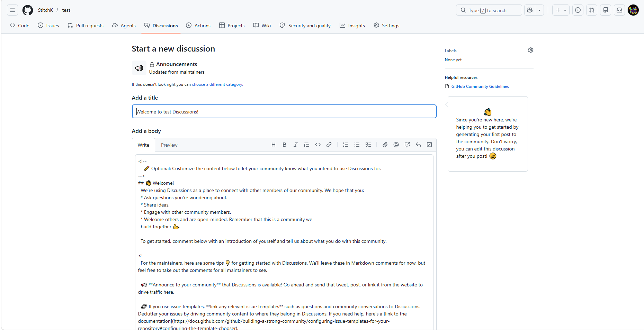The width and height of the screenshot is (644, 330).
Task: Open the Copilot chat icon
Action: click(530, 10)
